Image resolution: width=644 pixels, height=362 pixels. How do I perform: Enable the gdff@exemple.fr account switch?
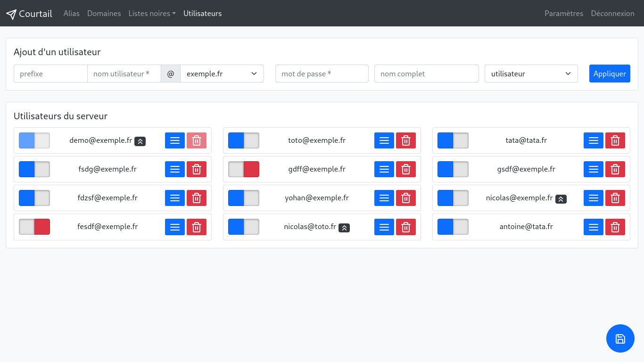[x=244, y=169]
